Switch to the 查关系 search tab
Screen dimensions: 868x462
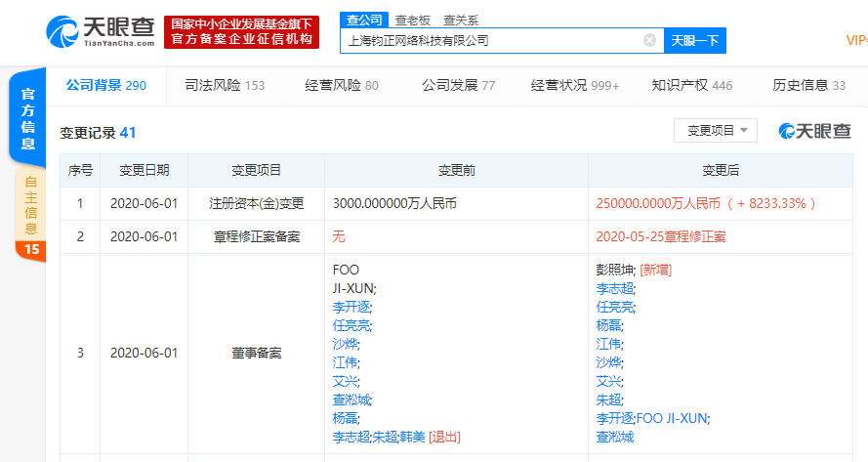pyautogui.click(x=461, y=21)
